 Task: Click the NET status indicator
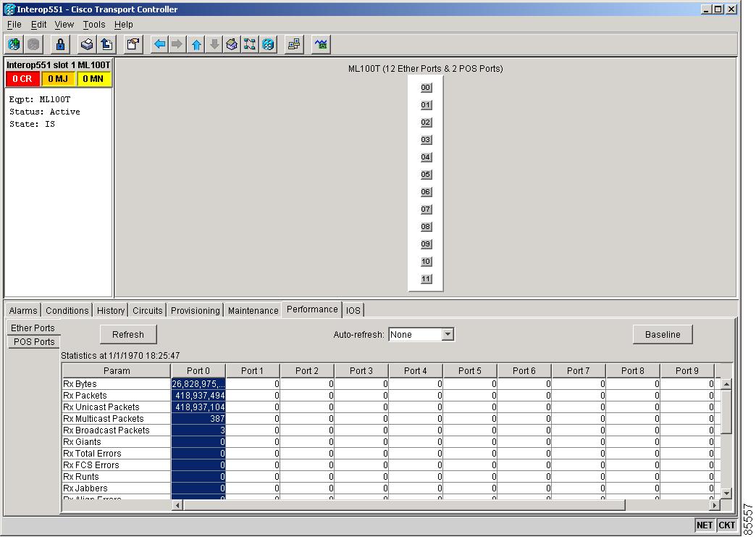pos(705,525)
